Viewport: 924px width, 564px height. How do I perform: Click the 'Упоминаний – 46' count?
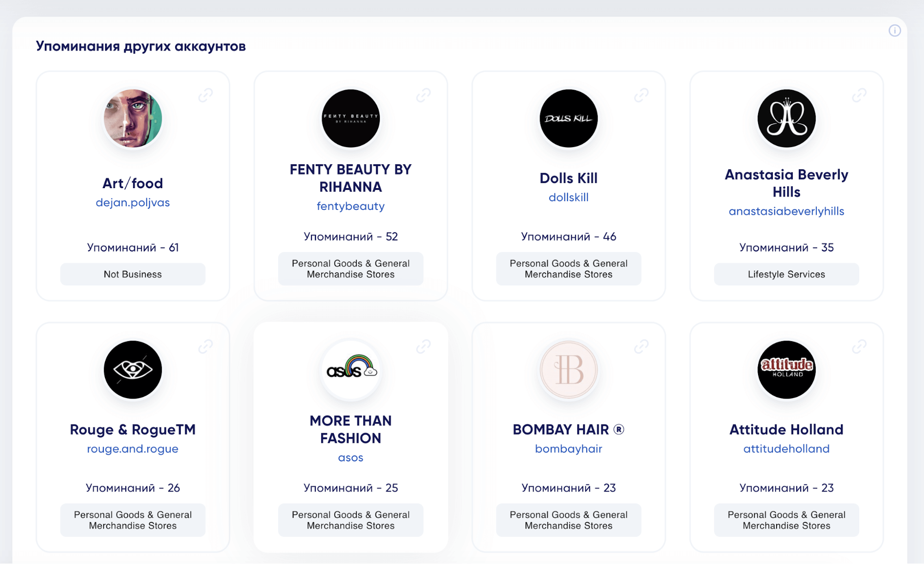[569, 237]
